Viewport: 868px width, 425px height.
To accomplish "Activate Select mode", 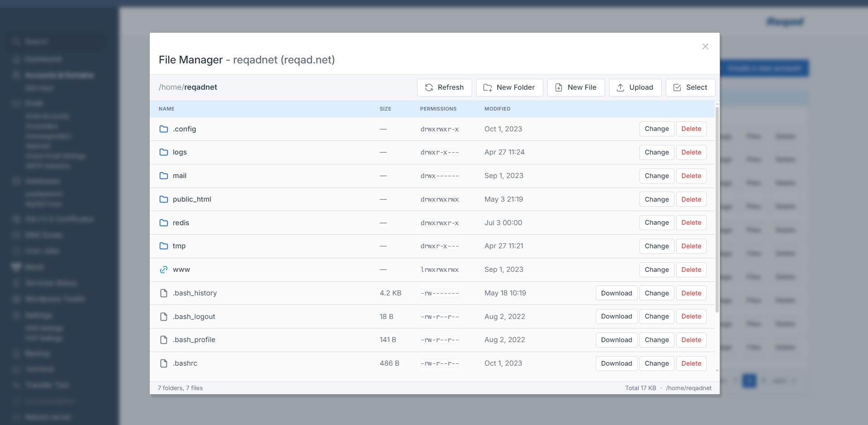I will (690, 87).
